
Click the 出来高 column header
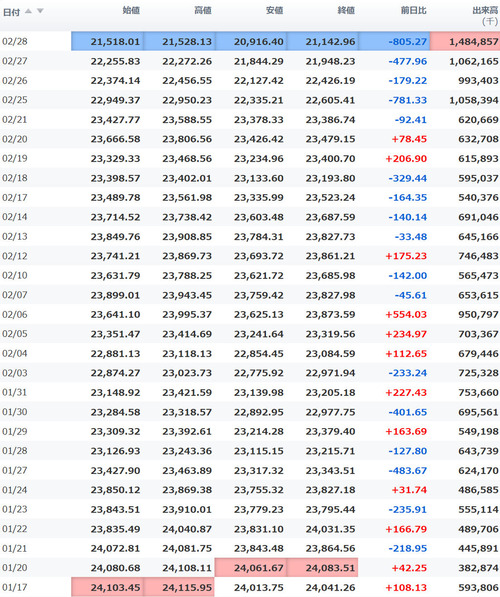486,11
